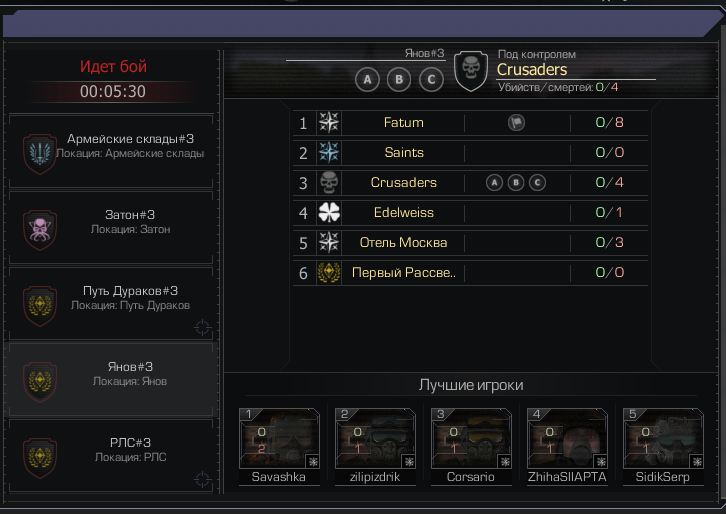Select the Армейские склады#3 battle entry
The height and width of the screenshot is (514, 726).
(111, 151)
